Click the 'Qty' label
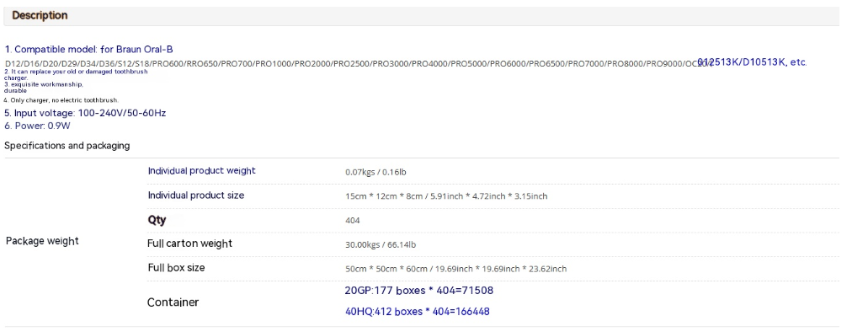868x332 pixels. [x=157, y=220]
